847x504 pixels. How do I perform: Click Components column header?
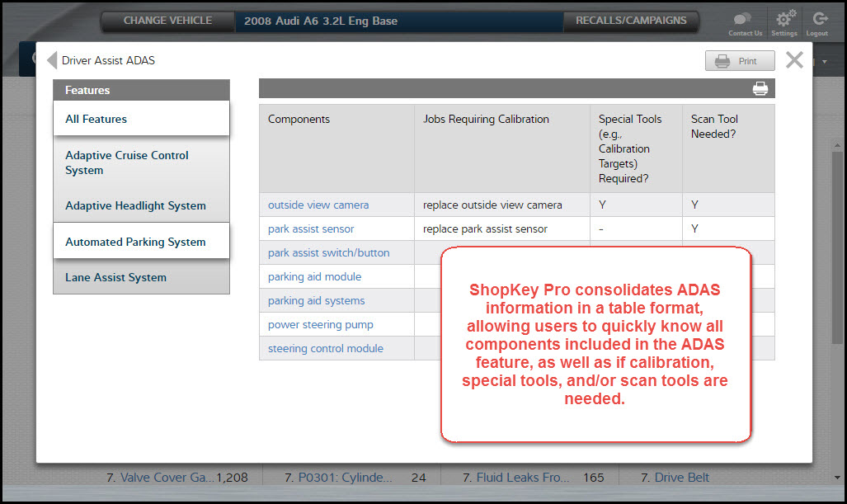pos(337,148)
